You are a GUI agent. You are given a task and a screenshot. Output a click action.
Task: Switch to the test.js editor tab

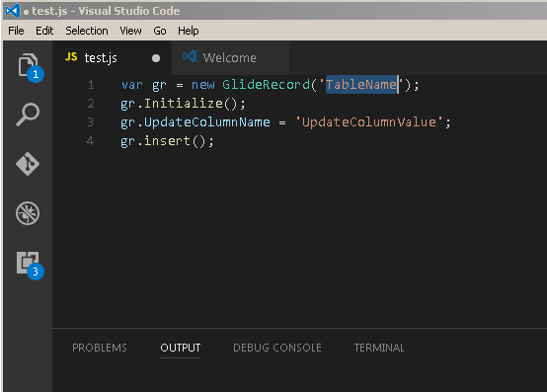click(x=112, y=58)
